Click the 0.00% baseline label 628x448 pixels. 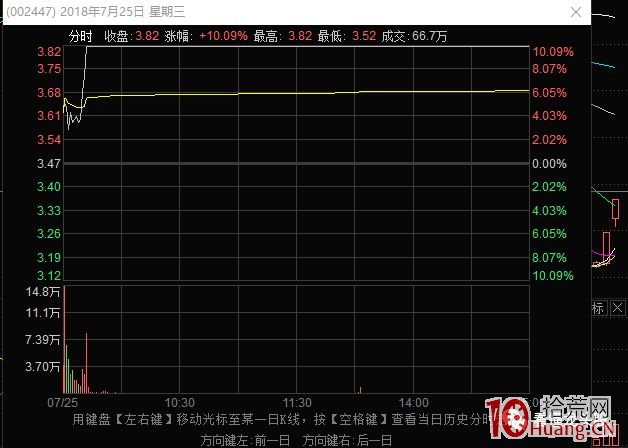[x=549, y=163]
